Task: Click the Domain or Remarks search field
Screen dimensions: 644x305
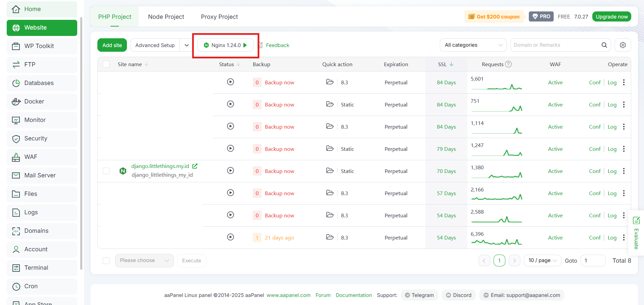Action: pos(556,45)
